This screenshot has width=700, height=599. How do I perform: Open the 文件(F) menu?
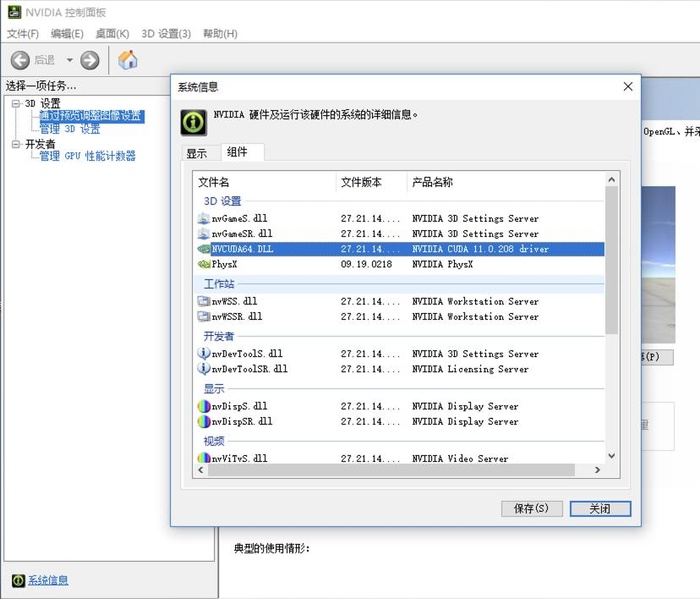(23, 34)
